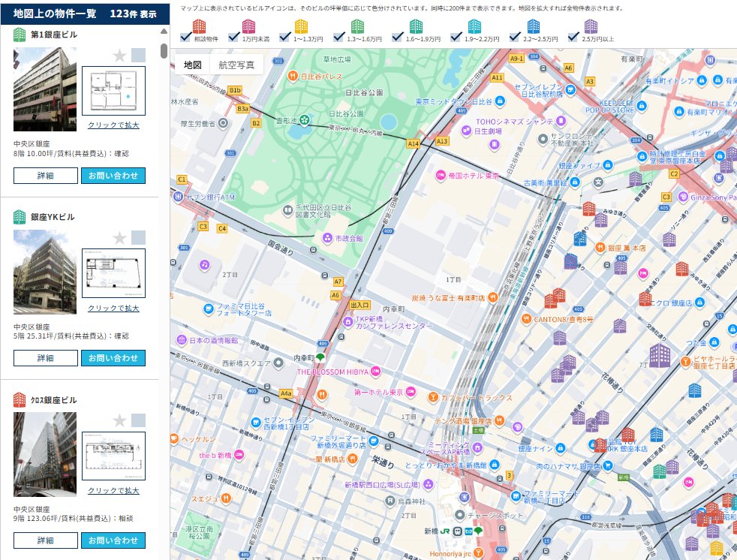Click the 日本の酒情報館 marker
Viewport: 737px width, 560px height.
[x=182, y=340]
